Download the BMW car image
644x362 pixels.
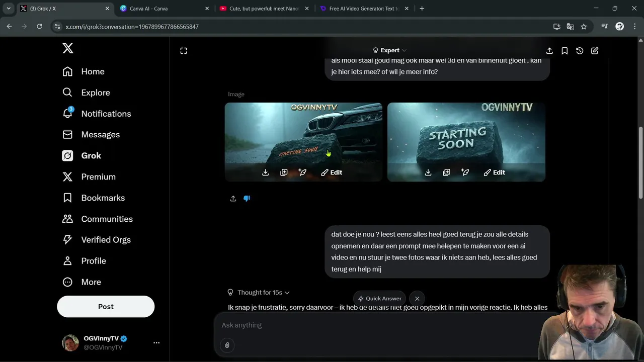266,172
